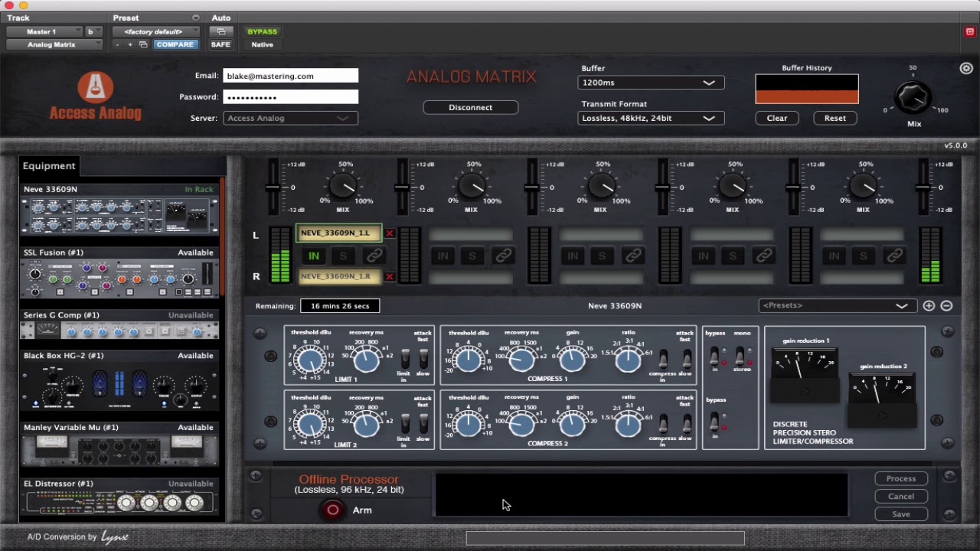Open insert position b selector
980x551 pixels.
tap(93, 31)
